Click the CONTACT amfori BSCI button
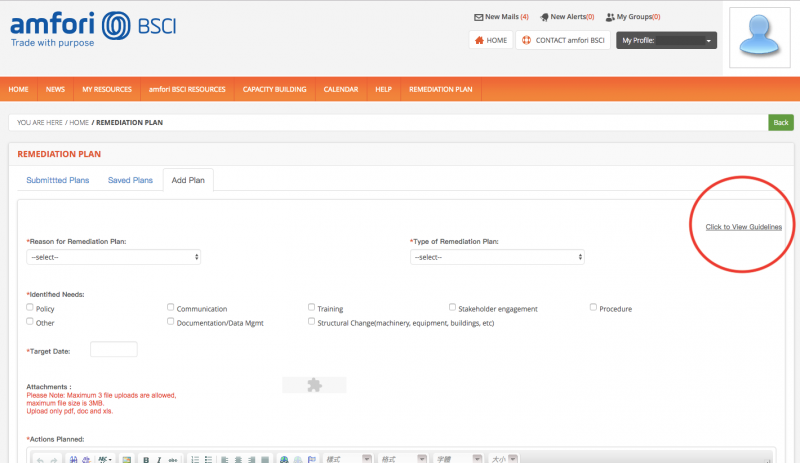Screen dimensions: 800x463 pos(563,40)
